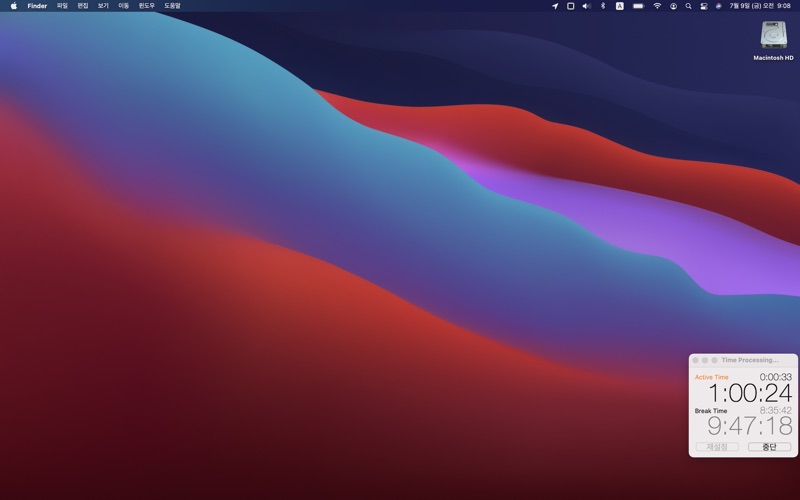The width and height of the screenshot is (800, 500).
Task: Click the input source A icon
Action: (619, 6)
